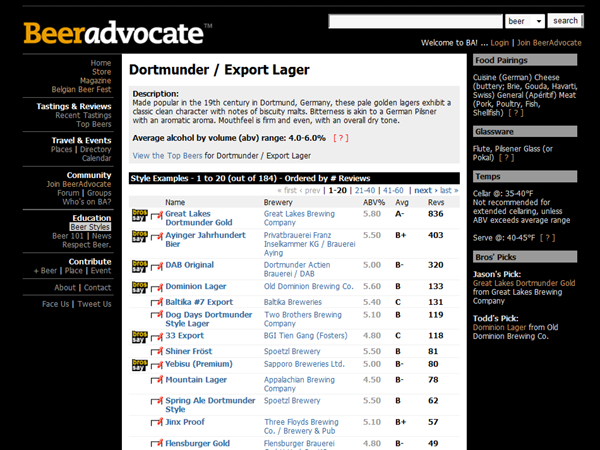Click the review icon beside DAB Original
600x450 pixels.
[157, 267]
